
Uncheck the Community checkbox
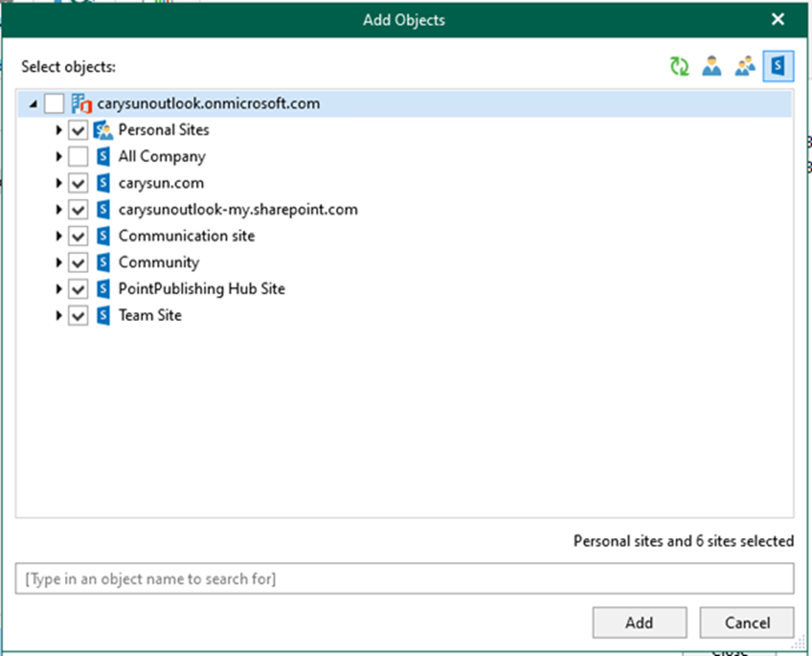tap(78, 262)
